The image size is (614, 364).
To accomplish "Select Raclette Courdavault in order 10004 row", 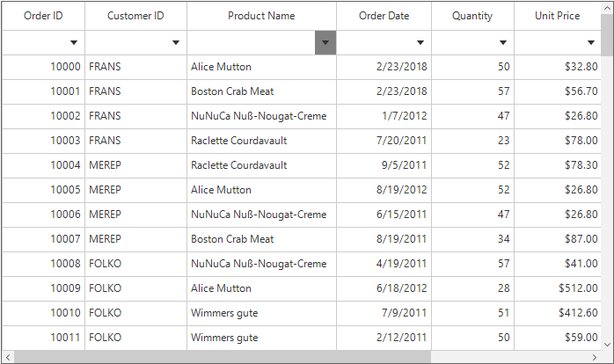I will [x=261, y=166].
